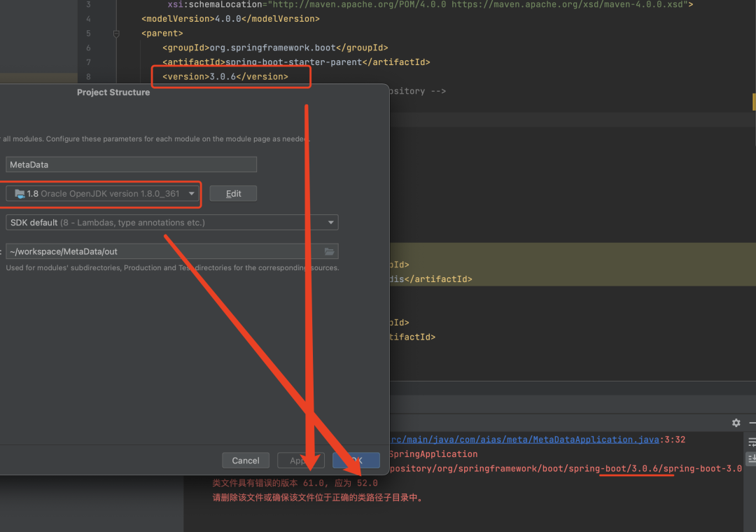Click line number 5 in editor gutter

pos(88,34)
